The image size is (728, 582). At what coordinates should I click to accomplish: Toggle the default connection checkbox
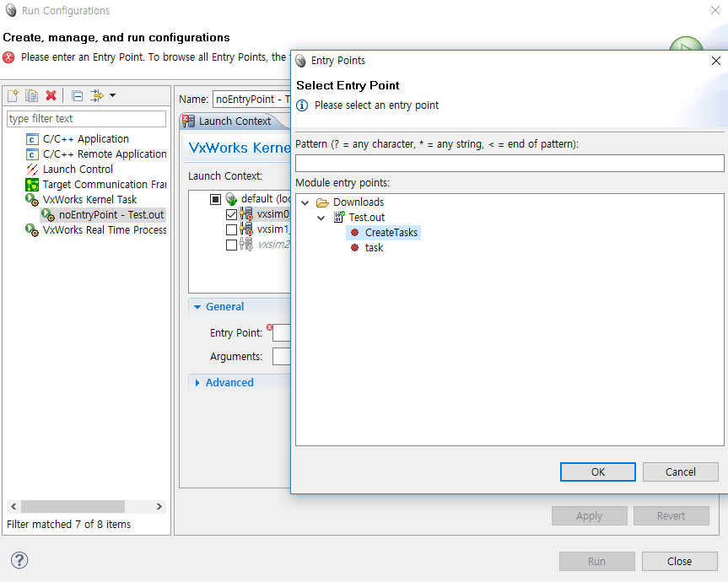coord(216,199)
